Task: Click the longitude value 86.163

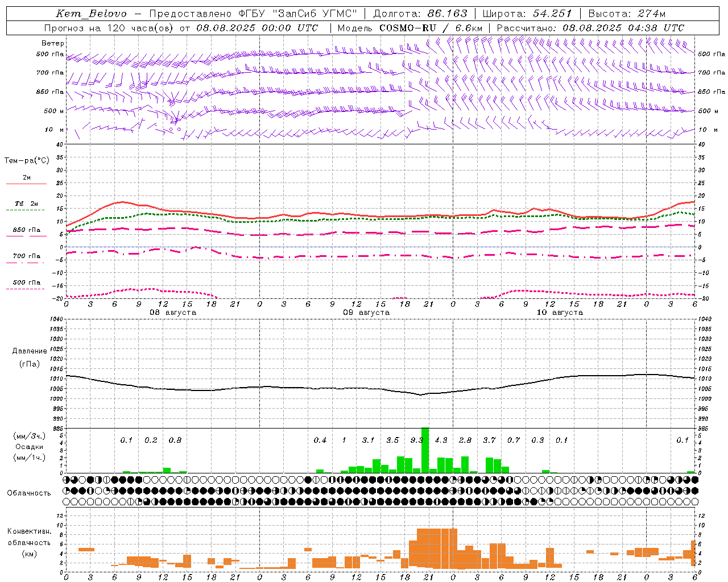Action: pyautogui.click(x=447, y=14)
